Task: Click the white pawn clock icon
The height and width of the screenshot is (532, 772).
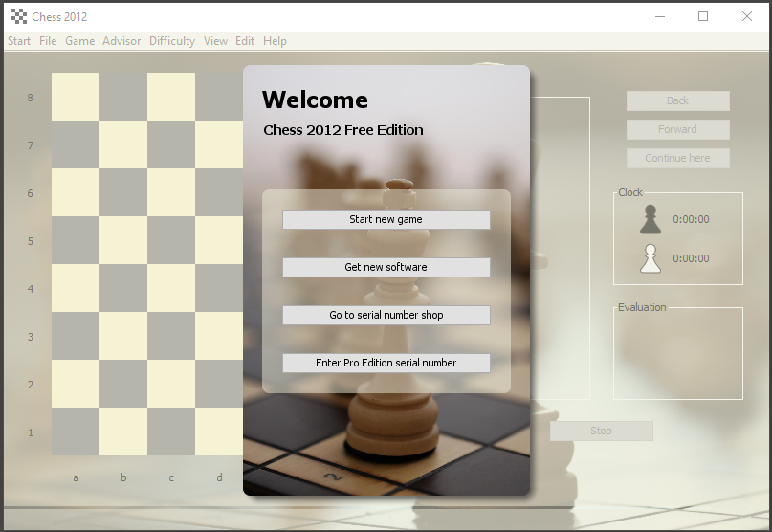Action: tap(651, 258)
